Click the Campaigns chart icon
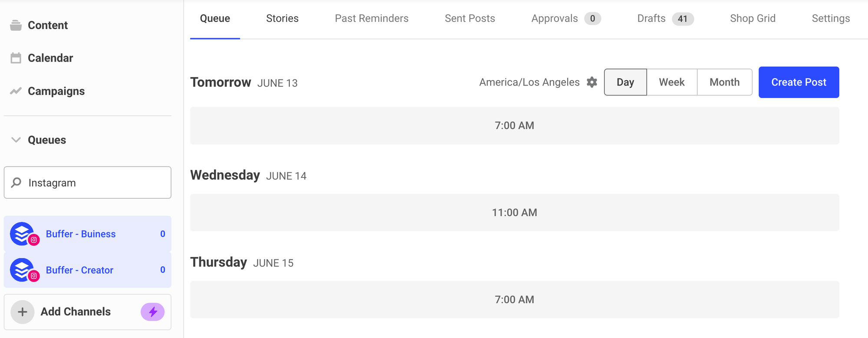 coord(16,91)
